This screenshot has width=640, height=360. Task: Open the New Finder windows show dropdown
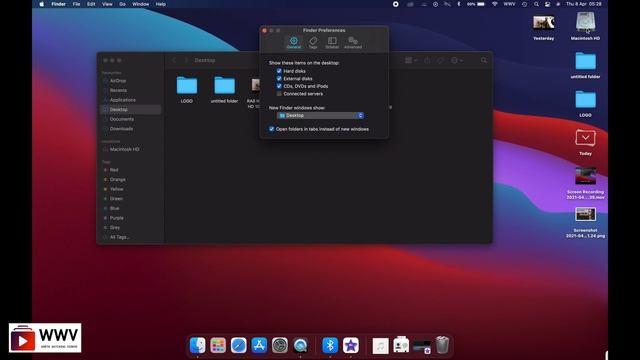[x=320, y=116]
